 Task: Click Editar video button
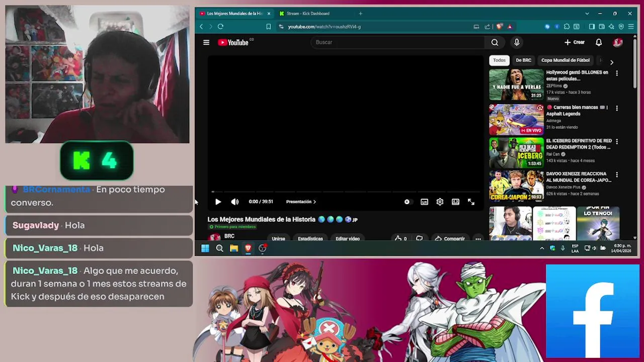(x=348, y=238)
